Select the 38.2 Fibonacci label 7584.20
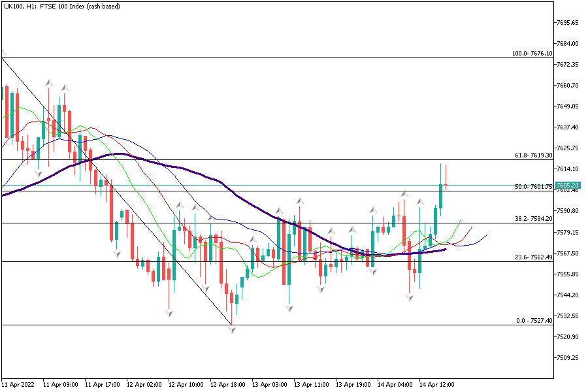 533,219
